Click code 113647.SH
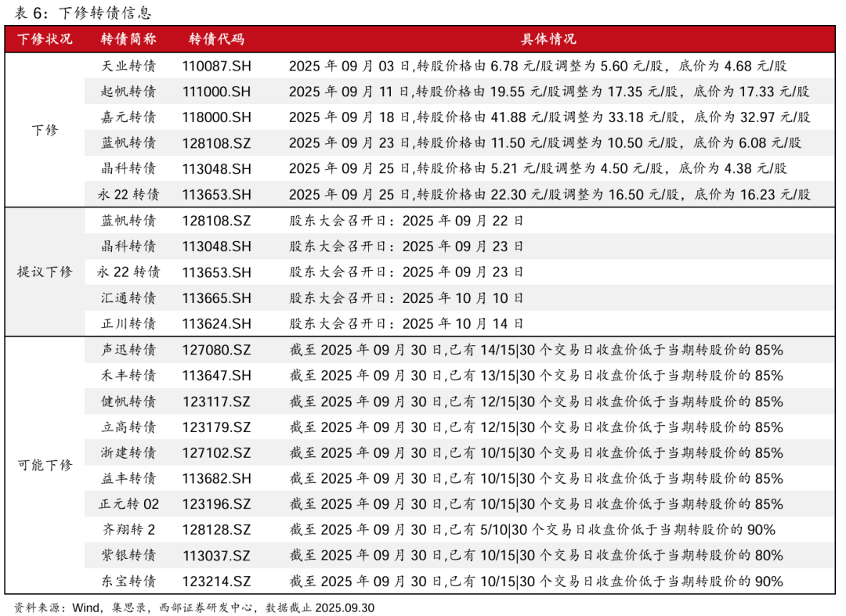This screenshot has height=616, width=846. pyautogui.click(x=216, y=376)
